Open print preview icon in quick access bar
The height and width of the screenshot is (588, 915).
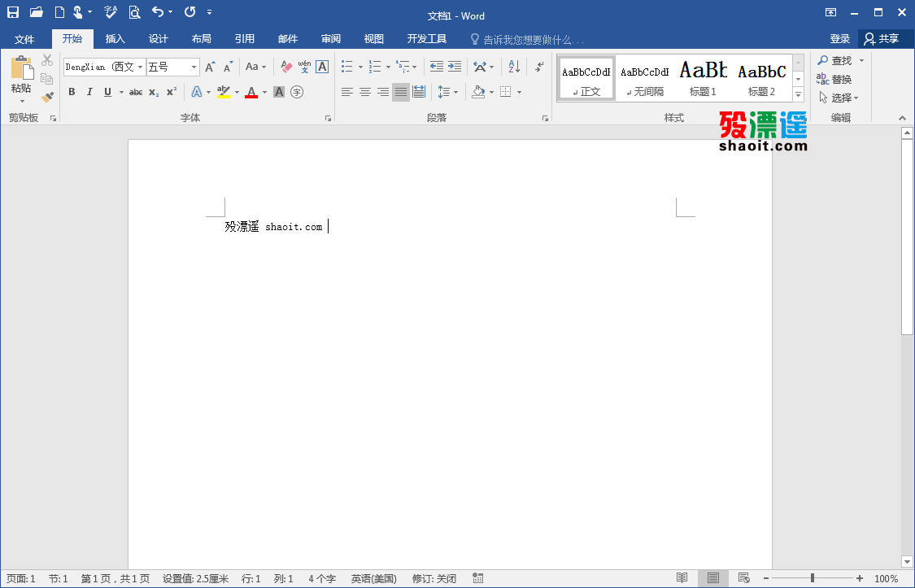click(x=135, y=11)
